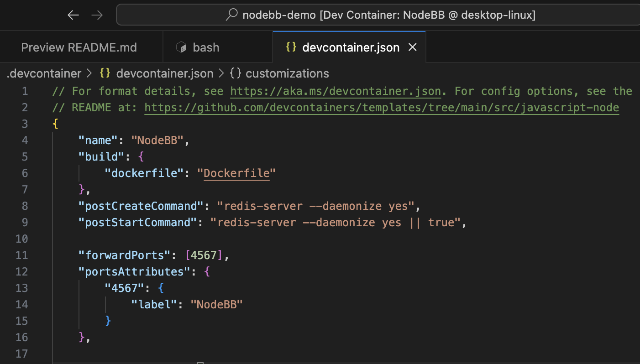Select the devcontainer.json tab
640x364 pixels.
[349, 47]
